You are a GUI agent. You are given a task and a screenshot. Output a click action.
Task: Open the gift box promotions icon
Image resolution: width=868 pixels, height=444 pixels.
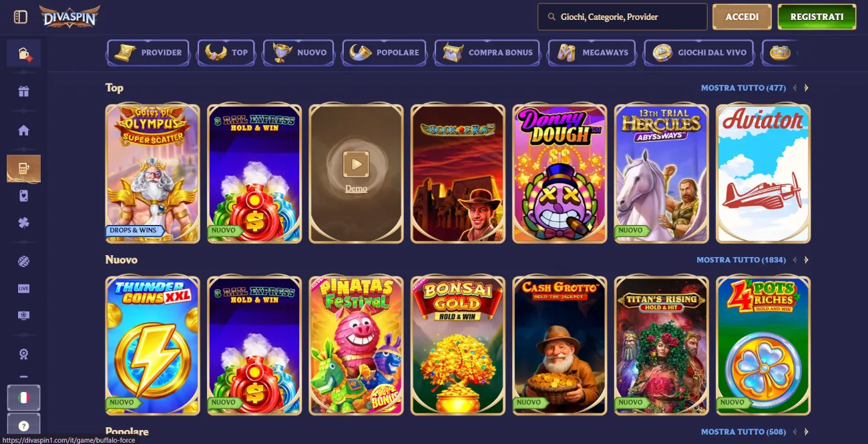pos(24,91)
